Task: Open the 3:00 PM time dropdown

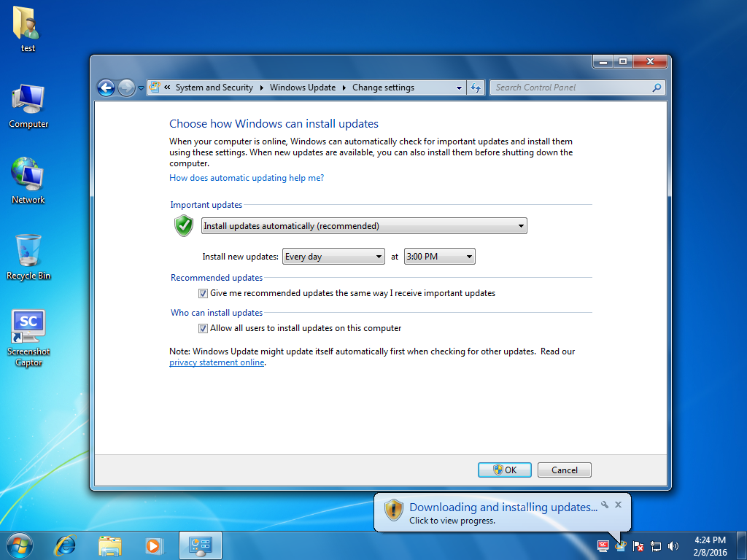Action: [439, 256]
